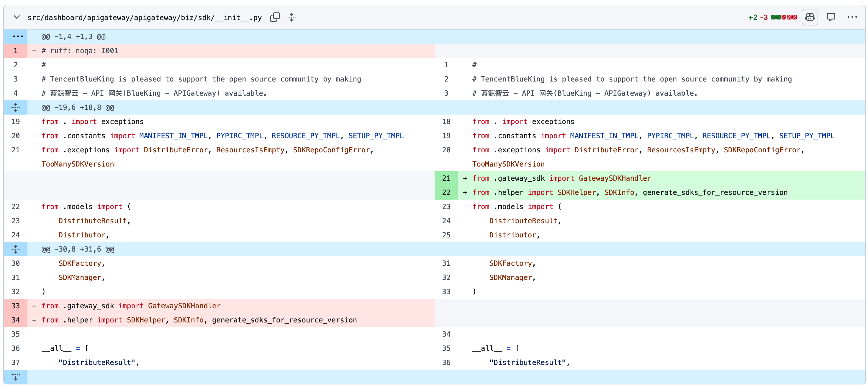The height and width of the screenshot is (388, 868).
Task: Select added line 22 number on right
Action: (x=446, y=193)
